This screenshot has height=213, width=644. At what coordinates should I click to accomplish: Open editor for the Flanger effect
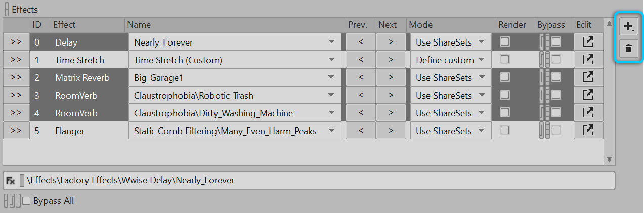[588, 131]
